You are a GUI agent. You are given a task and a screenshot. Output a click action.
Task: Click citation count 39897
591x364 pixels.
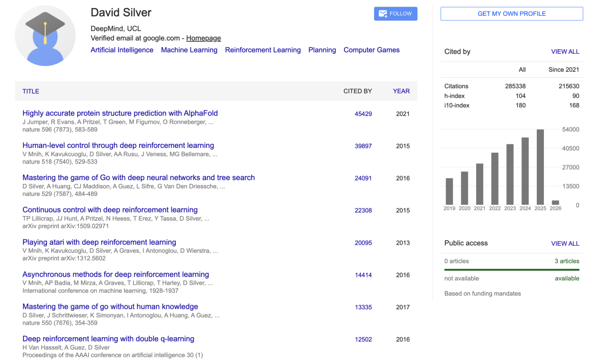point(363,146)
